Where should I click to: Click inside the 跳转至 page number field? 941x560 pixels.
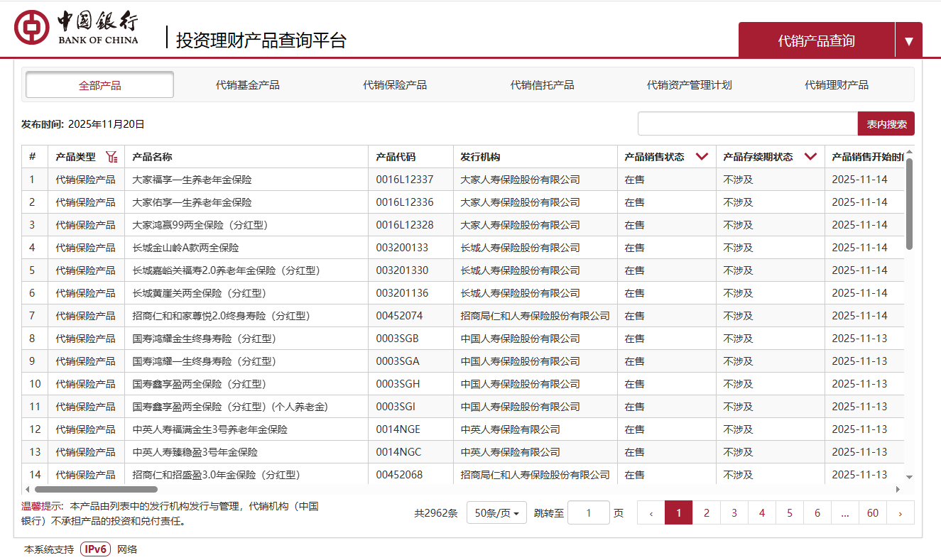(x=589, y=512)
